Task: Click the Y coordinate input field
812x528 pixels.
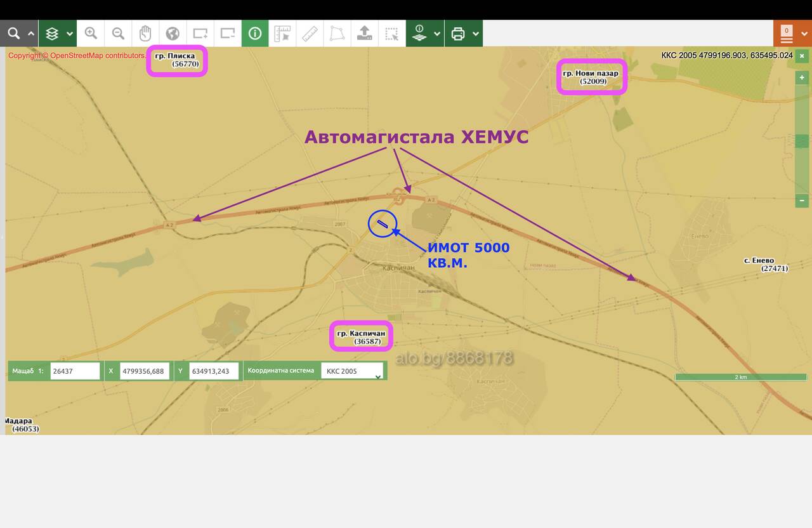Action: tap(214, 371)
